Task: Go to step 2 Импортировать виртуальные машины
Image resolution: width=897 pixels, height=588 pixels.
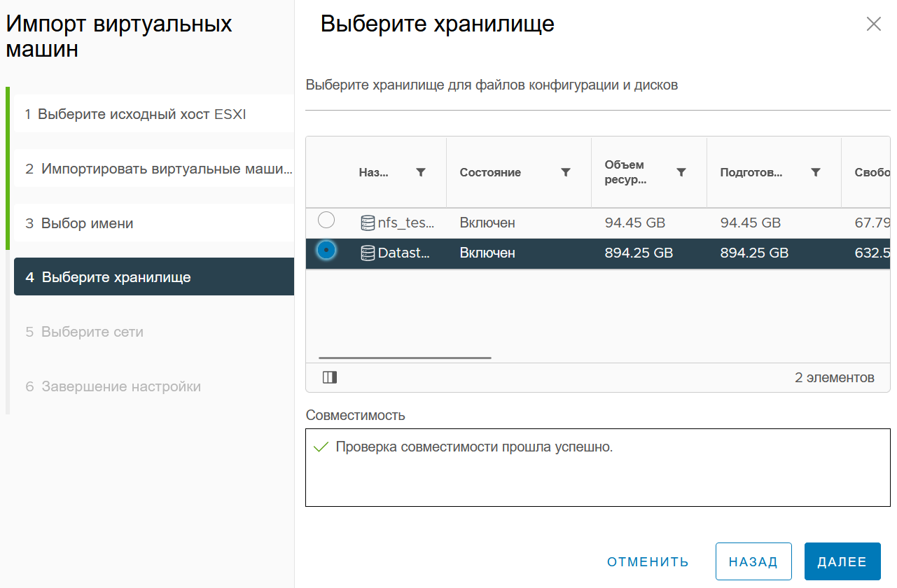Action: (x=154, y=169)
